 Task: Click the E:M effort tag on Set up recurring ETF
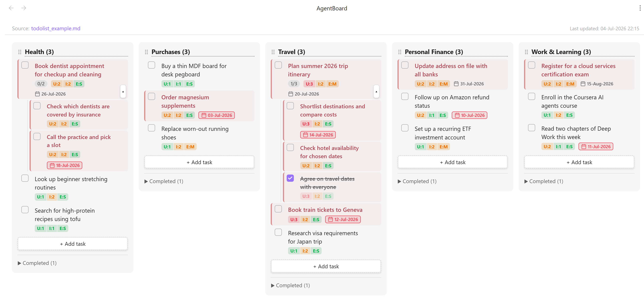tap(444, 147)
